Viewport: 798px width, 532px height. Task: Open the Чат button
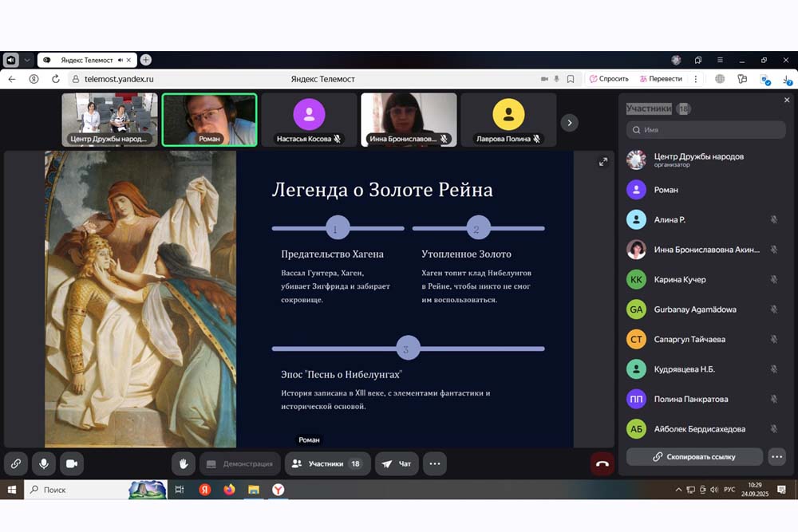(x=397, y=463)
